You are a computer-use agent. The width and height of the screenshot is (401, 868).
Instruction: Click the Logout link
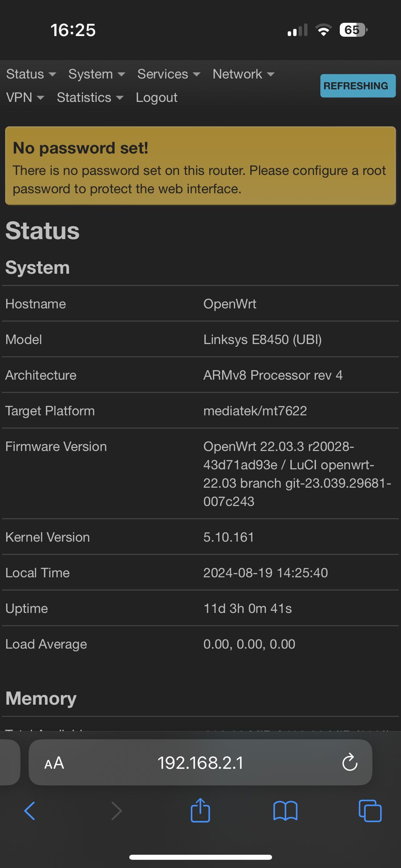click(157, 97)
